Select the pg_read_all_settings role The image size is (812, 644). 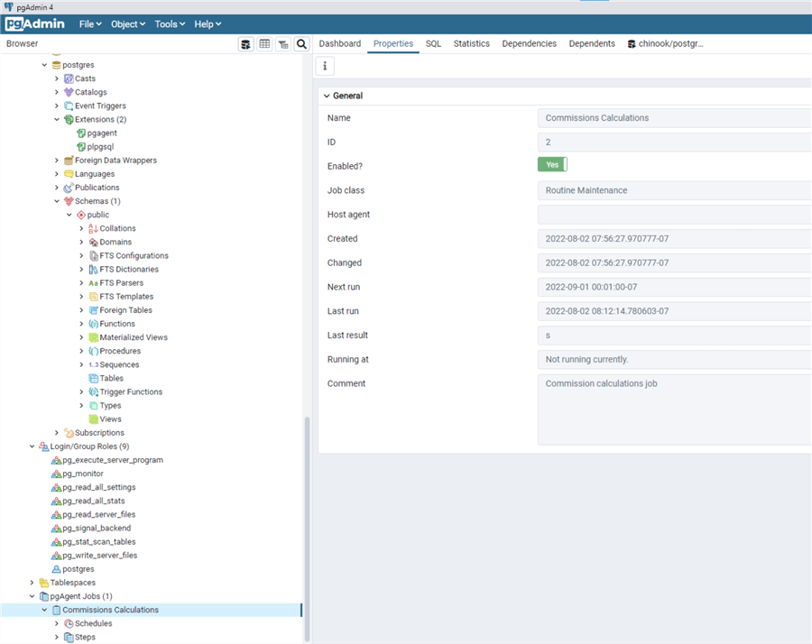coord(99,487)
